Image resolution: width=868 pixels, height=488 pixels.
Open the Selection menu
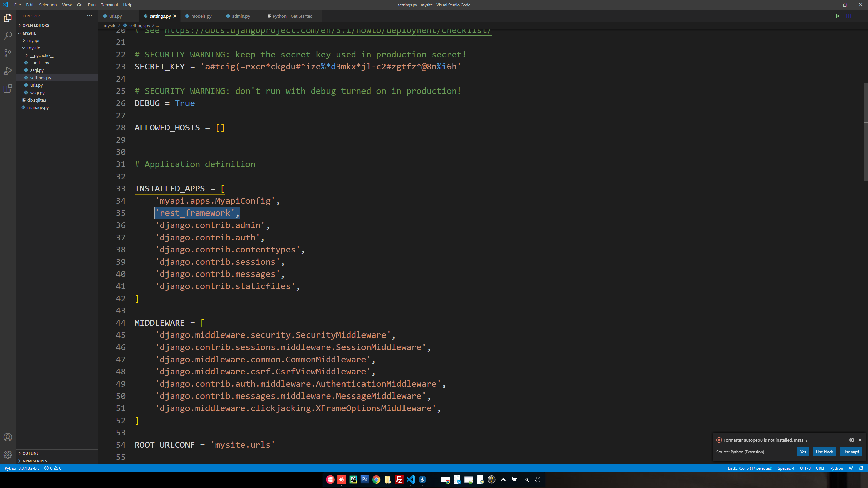[x=48, y=5]
